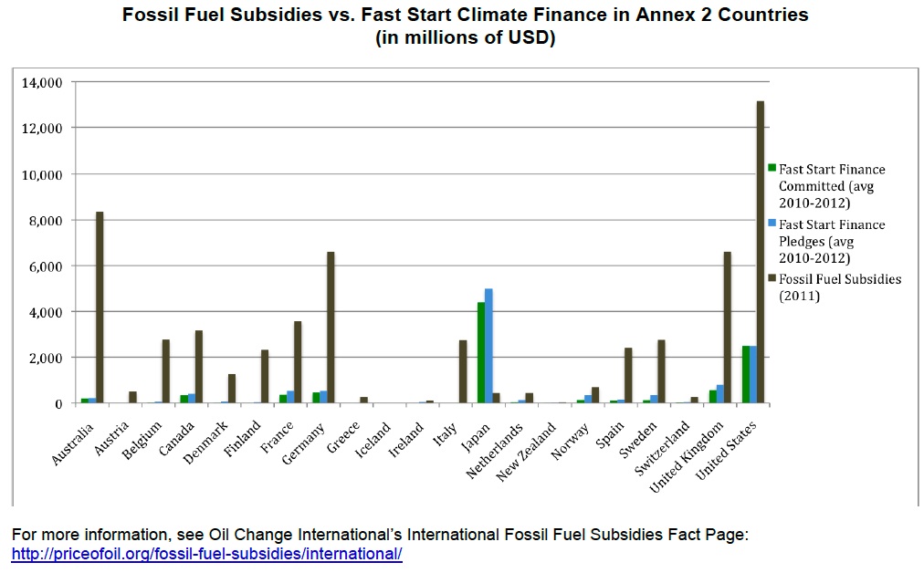
Task: Click the Switzerland x-axis label
Action: [661, 448]
